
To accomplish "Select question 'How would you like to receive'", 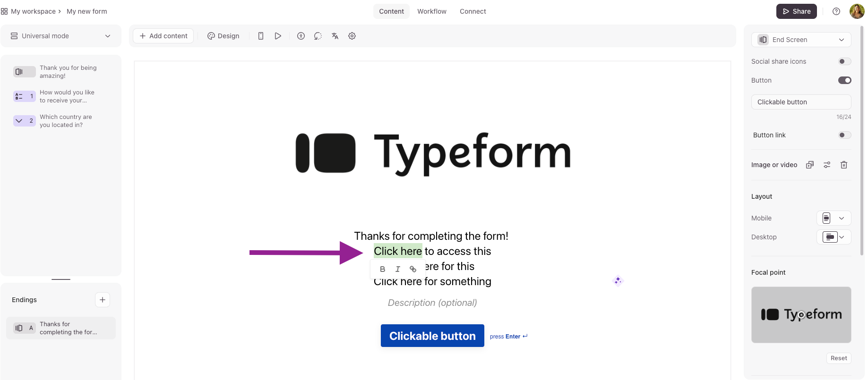I will (x=61, y=96).
